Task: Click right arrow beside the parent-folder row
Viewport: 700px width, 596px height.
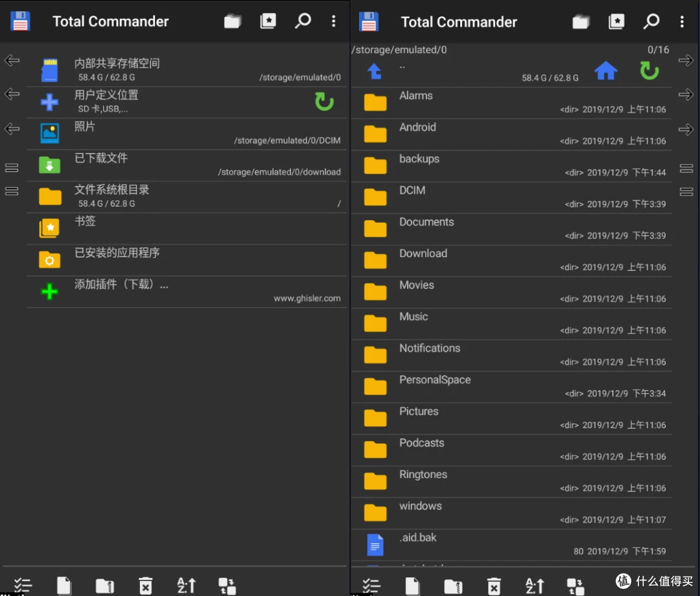Action: click(x=686, y=60)
